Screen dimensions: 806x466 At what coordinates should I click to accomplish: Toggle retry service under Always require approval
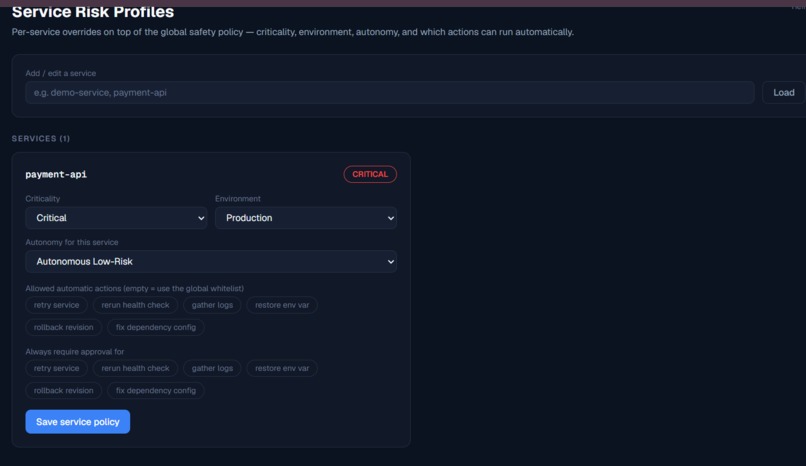[57, 368]
